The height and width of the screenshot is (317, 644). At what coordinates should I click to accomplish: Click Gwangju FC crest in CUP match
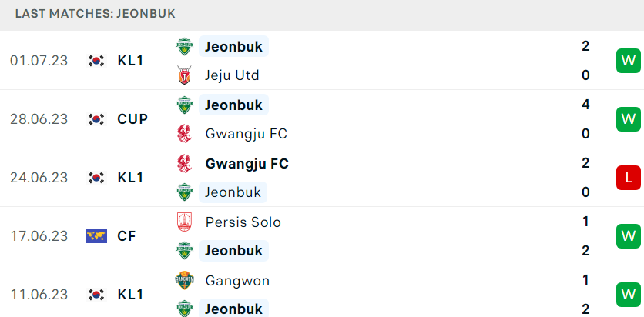(x=184, y=134)
